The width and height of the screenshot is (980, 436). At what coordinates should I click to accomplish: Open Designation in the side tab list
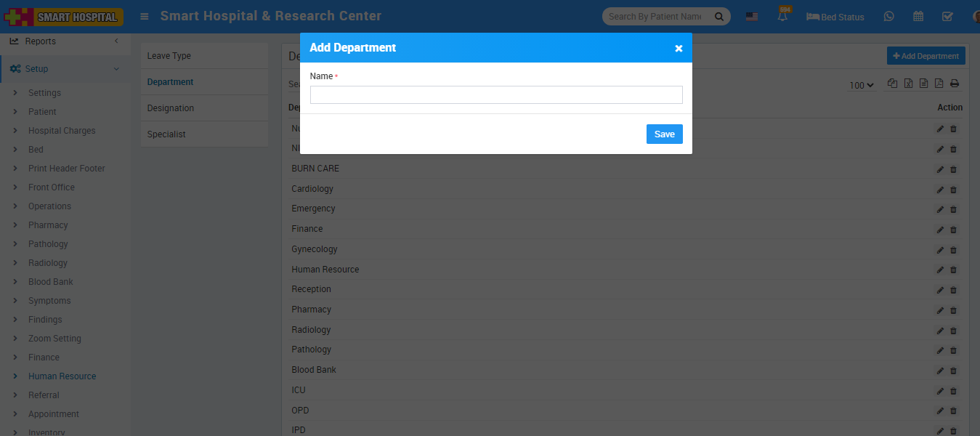tap(171, 108)
